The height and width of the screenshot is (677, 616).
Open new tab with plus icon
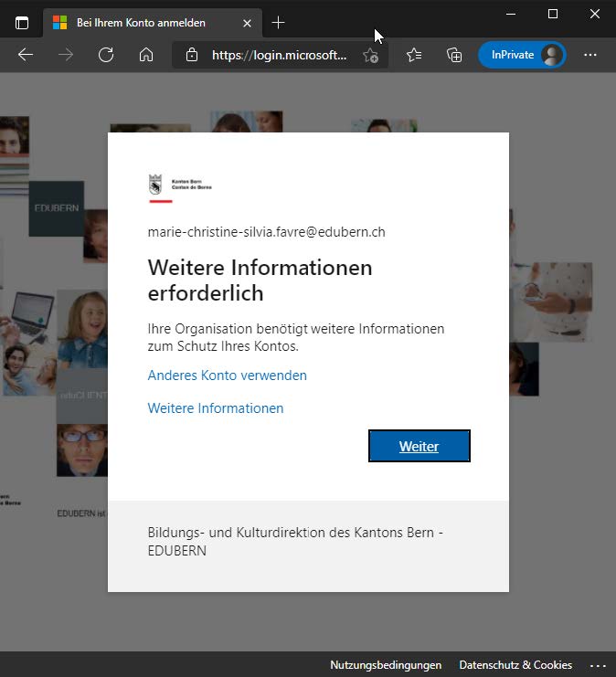[279, 22]
